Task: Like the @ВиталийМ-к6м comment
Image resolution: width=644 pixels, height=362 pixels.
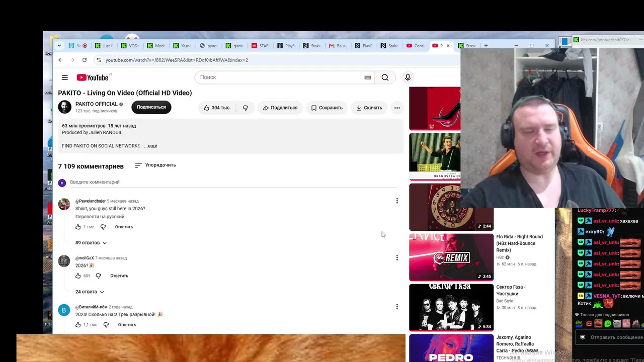Action: tap(78, 325)
